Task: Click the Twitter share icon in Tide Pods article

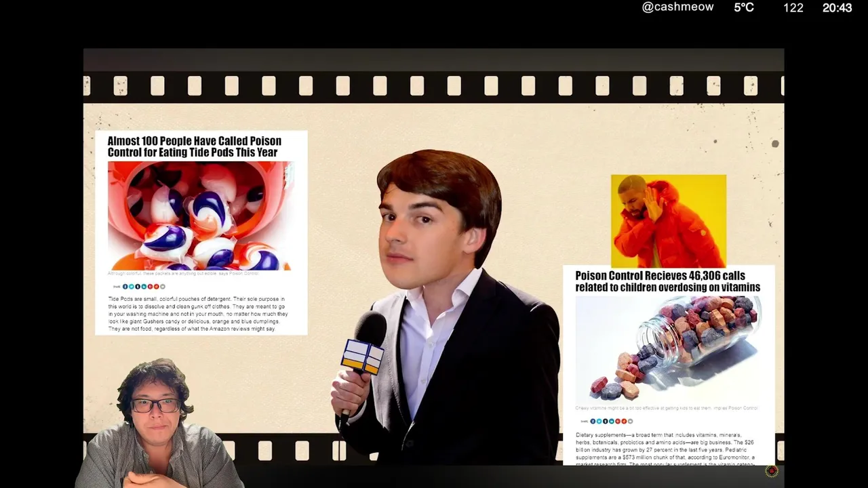Action: [x=132, y=287]
